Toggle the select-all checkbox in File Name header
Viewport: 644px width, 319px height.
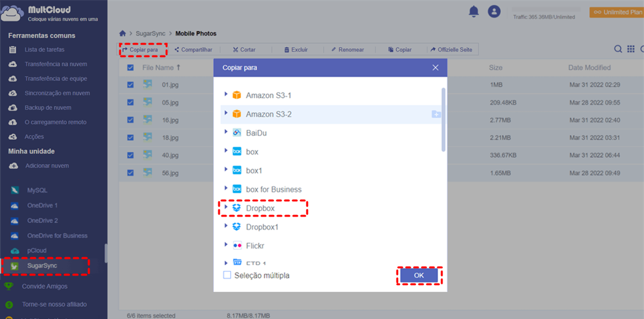pos(130,68)
